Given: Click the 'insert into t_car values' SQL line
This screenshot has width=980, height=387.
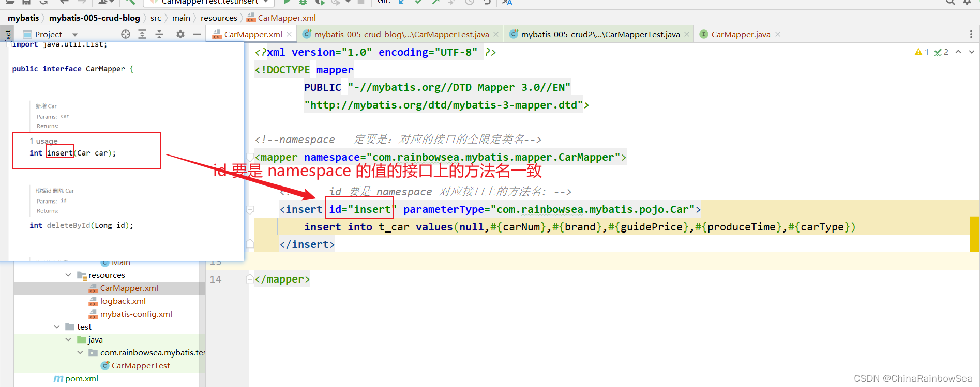Looking at the screenshot, I should (580, 227).
